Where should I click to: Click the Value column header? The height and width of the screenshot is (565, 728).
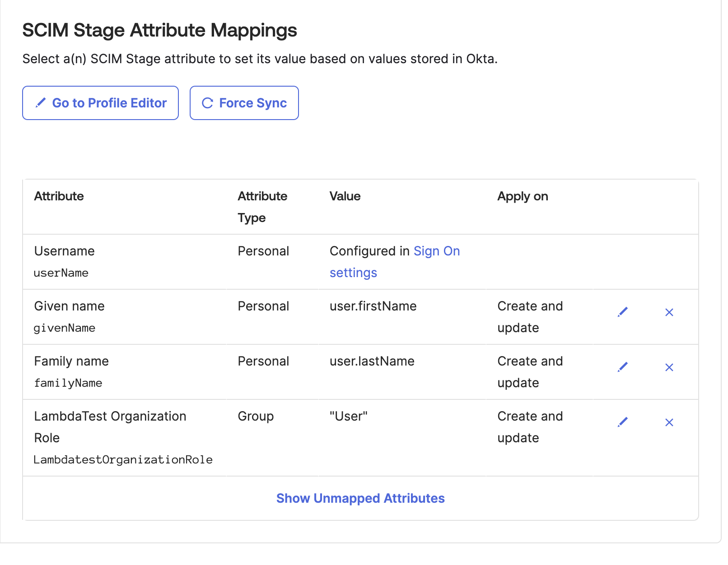coord(345,196)
